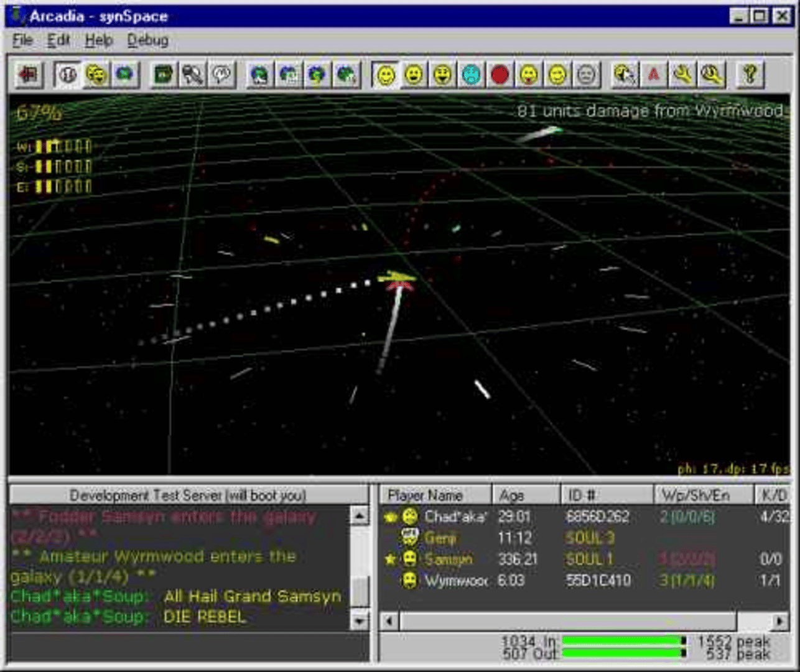This screenshot has width=800, height=672.
Task: Click the player list scroll-right arrow
Action: tap(779, 621)
